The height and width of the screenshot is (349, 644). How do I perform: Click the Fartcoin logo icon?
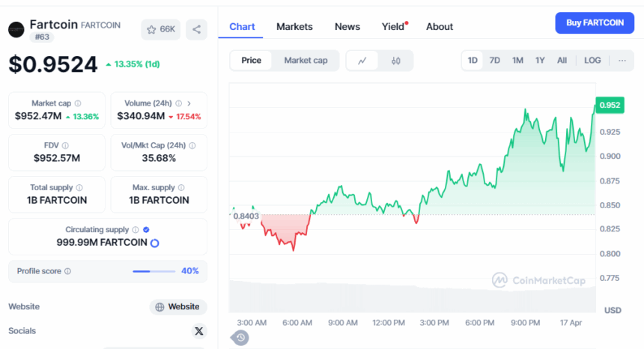point(16,29)
